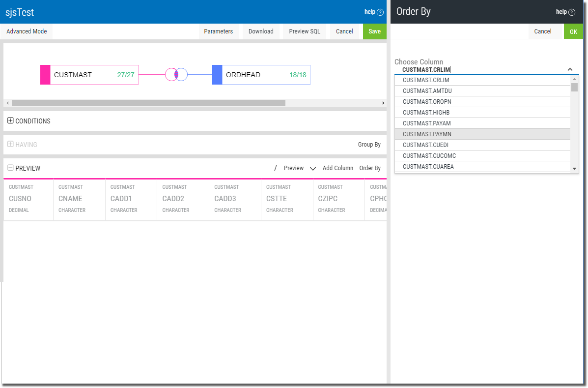
Task: Click the column list scroll up arrow
Action: (x=575, y=79)
